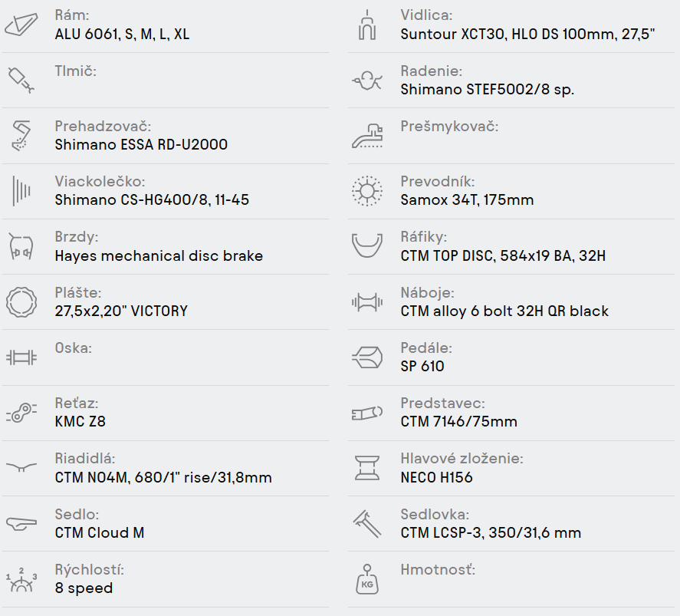The image size is (680, 616).
Task: Click the 'Náboje:' label
Action: pos(427,292)
